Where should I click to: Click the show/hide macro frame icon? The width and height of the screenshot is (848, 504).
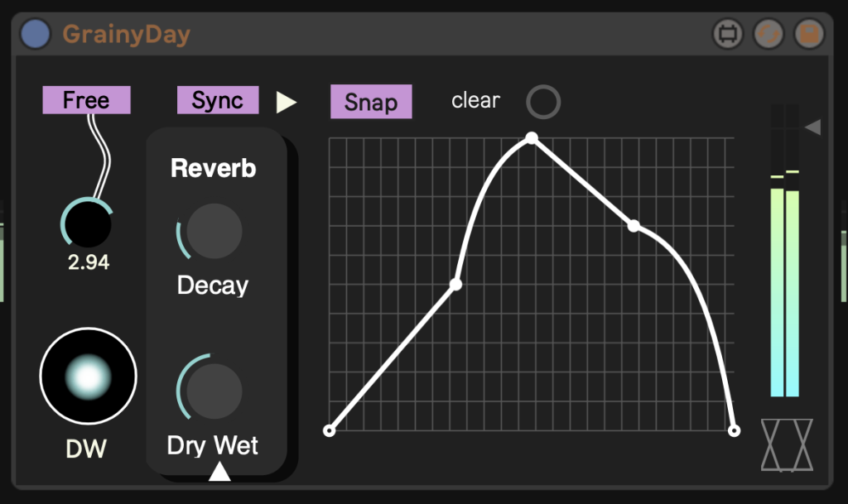pyautogui.click(x=729, y=35)
